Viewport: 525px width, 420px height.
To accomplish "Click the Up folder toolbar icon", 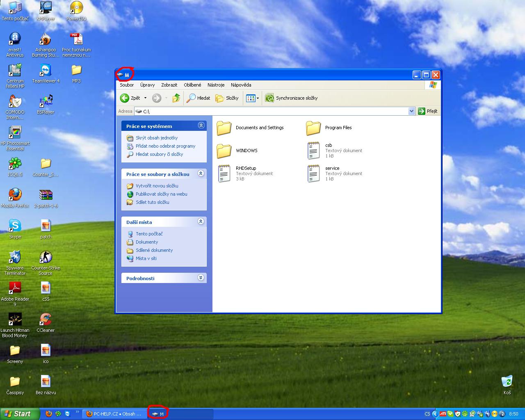I will tap(176, 98).
